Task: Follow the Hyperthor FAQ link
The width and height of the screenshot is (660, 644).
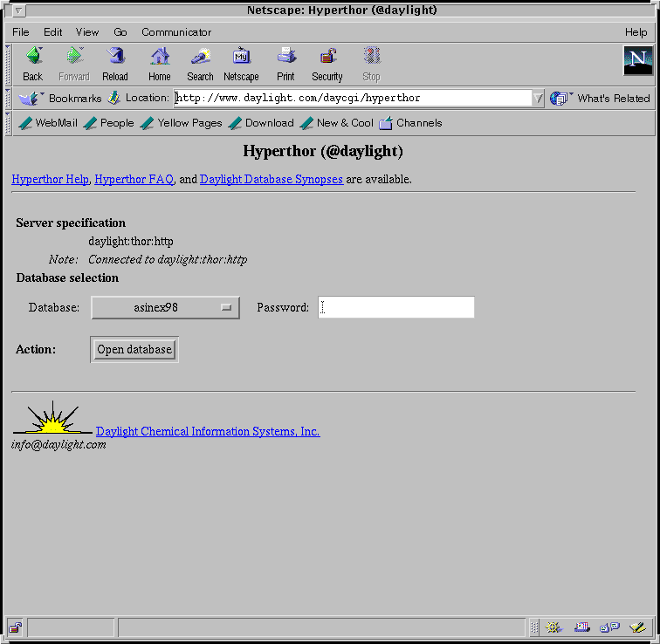Action: [x=134, y=179]
